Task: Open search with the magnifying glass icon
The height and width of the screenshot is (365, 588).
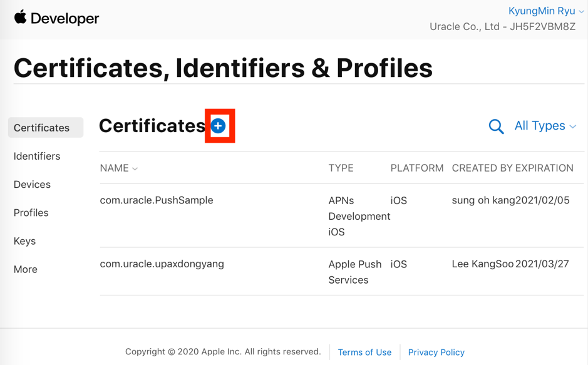Action: click(496, 126)
